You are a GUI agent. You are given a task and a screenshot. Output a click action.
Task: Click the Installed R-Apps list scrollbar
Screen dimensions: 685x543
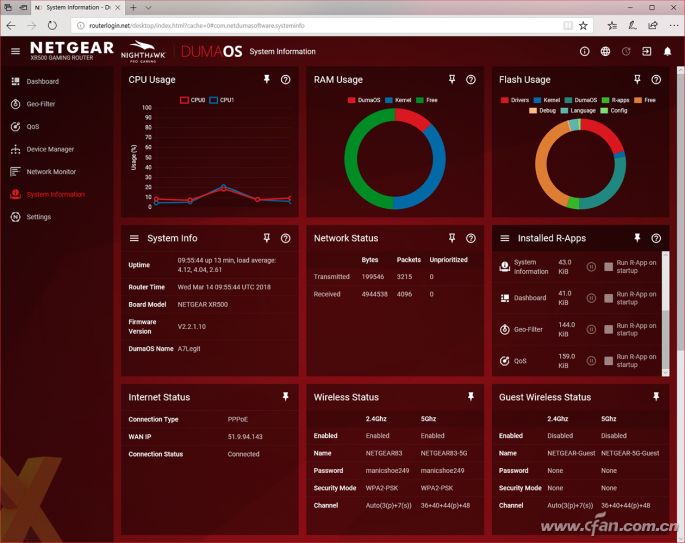(x=665, y=313)
